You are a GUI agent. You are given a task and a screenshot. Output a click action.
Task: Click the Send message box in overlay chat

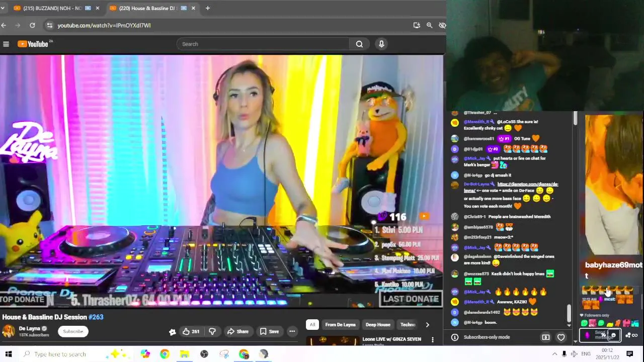coord(601,335)
